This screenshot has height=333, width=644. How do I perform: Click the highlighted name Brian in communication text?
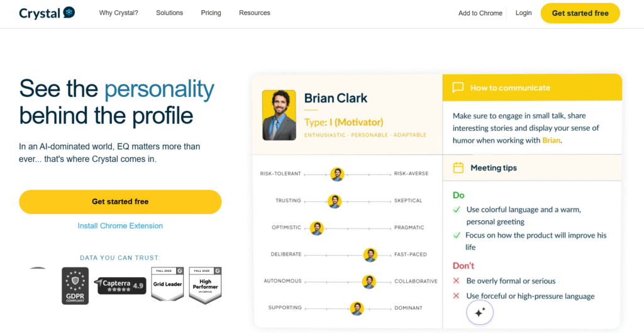click(551, 140)
